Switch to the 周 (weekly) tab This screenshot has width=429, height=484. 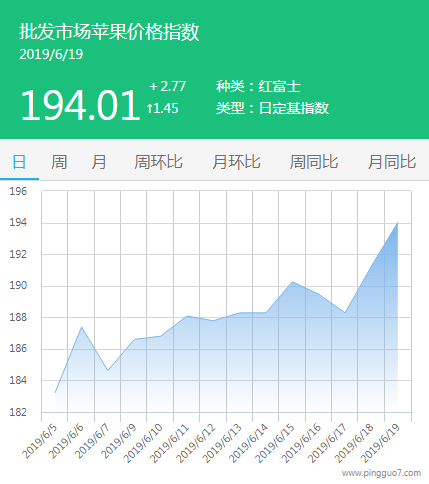coord(59,162)
